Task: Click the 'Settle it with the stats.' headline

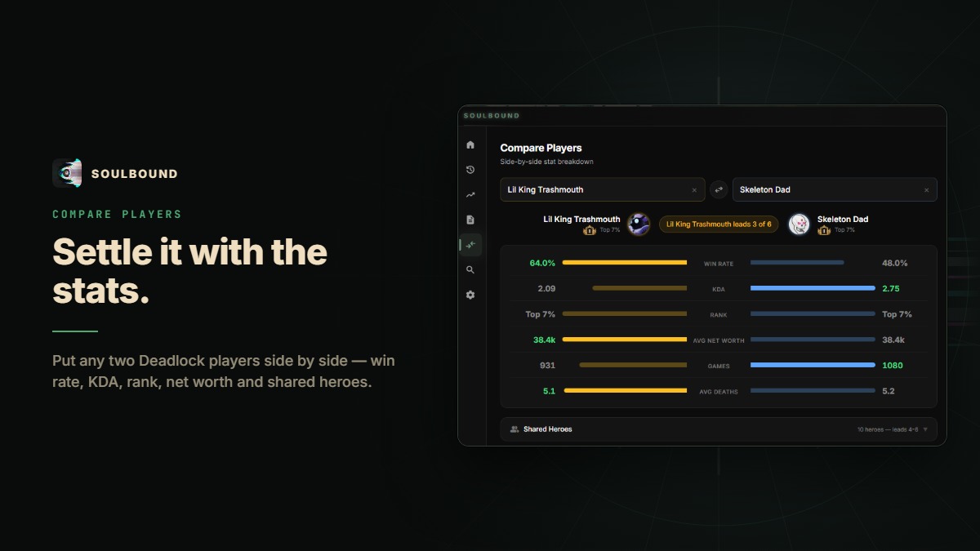Action: (189, 271)
